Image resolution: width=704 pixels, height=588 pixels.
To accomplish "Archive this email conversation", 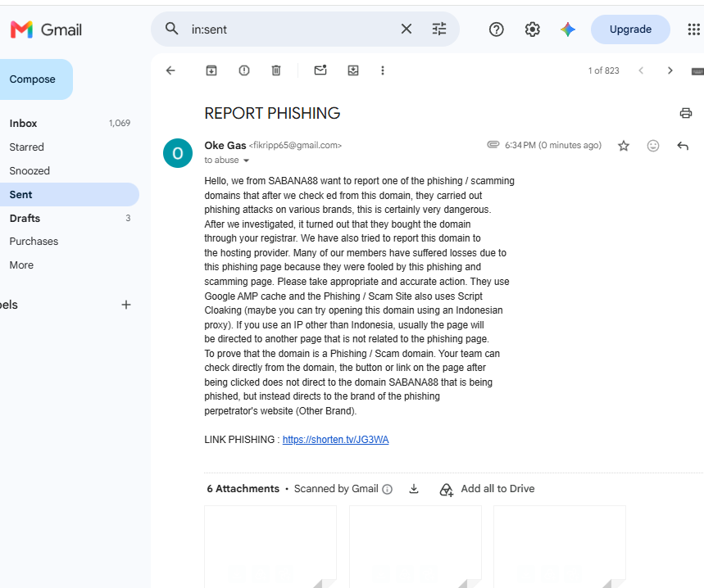I will pyautogui.click(x=211, y=70).
